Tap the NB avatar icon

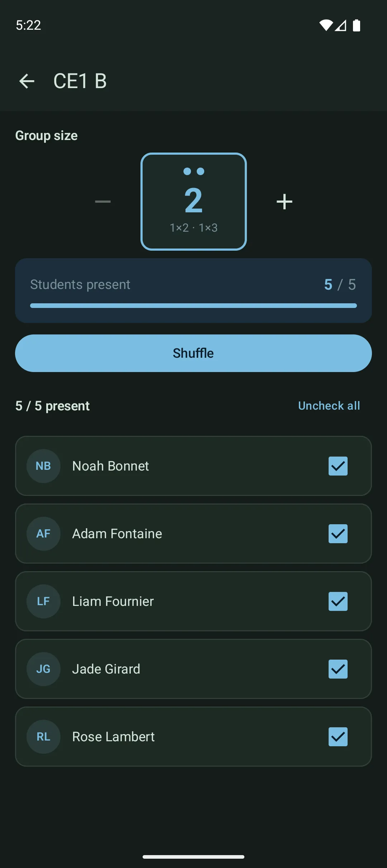pyautogui.click(x=43, y=466)
